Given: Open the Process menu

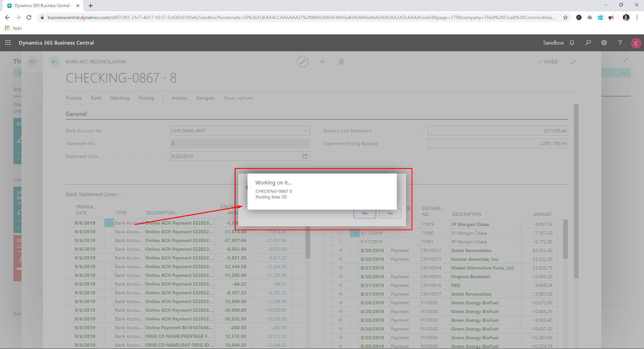Looking at the screenshot, I should pyautogui.click(x=74, y=98).
